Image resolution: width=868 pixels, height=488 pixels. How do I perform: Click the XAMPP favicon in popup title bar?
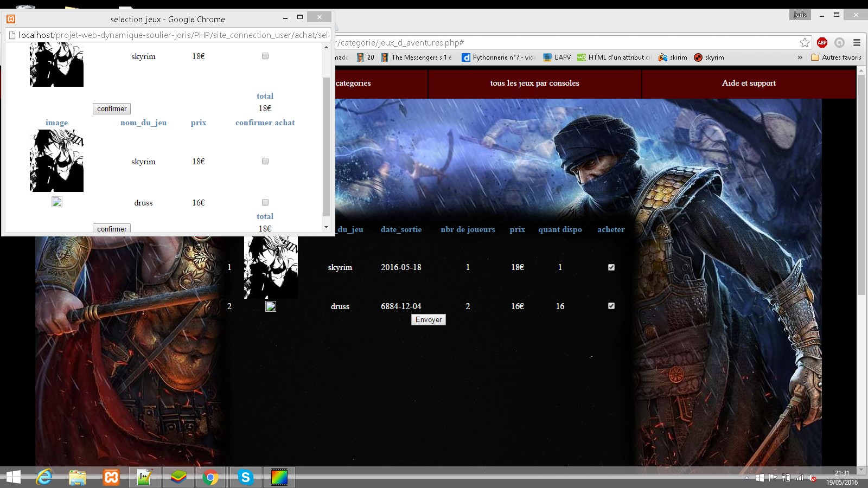pos(11,19)
